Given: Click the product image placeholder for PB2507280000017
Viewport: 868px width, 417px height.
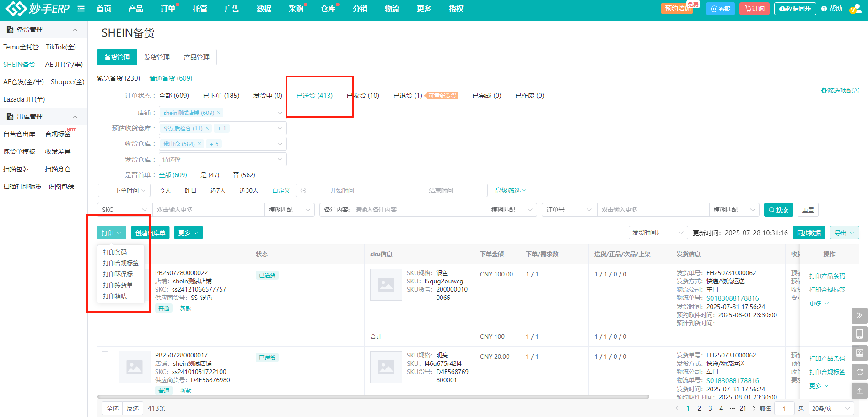Looking at the screenshot, I should pyautogui.click(x=135, y=367).
